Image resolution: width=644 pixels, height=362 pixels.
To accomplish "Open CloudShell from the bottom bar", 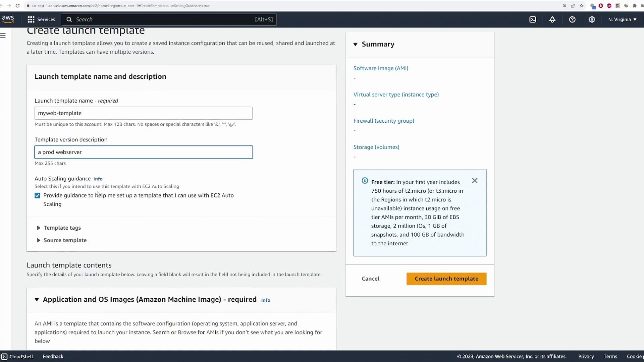I will pos(17,356).
